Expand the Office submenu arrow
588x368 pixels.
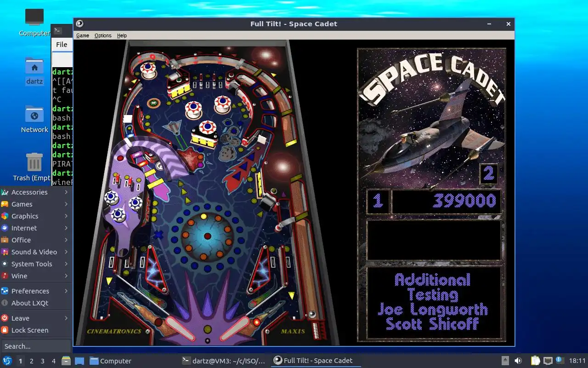click(x=66, y=240)
